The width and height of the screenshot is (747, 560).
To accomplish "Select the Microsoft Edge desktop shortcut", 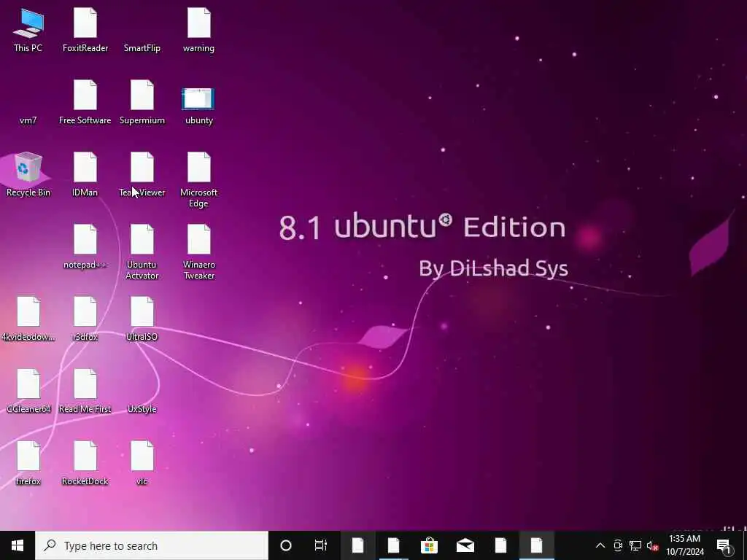I will [x=198, y=180].
